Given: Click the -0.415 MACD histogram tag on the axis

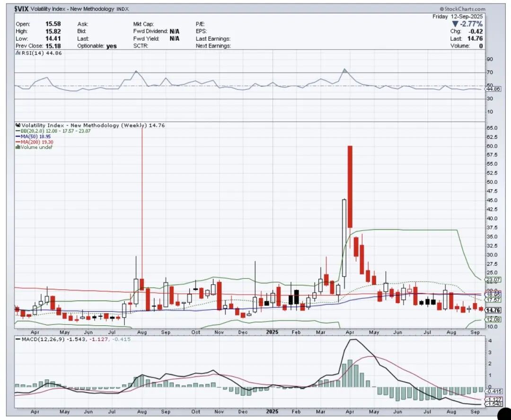Looking at the screenshot, I should click(493, 391).
